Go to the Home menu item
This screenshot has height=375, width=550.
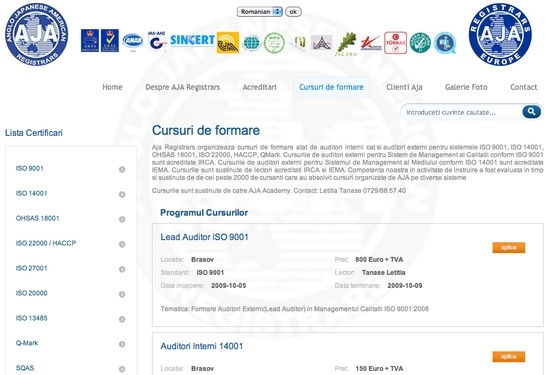point(112,87)
